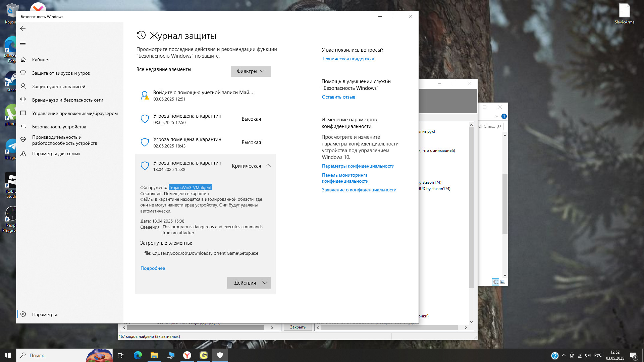
Task: Open Microsoft Edge from the taskbar
Action: click(x=138, y=355)
